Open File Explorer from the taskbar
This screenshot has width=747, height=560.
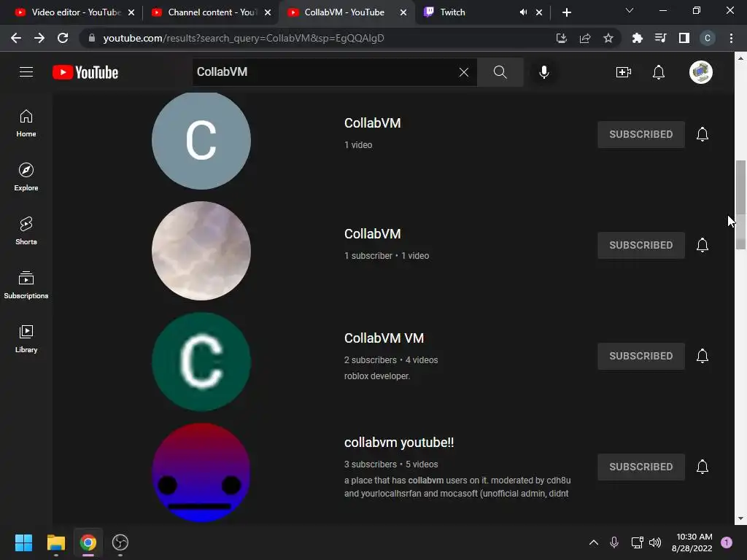tap(55, 542)
